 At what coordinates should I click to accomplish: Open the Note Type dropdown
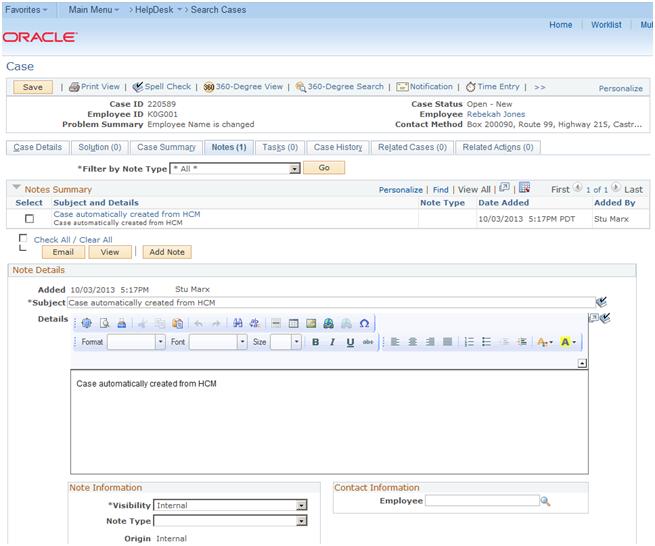click(301, 521)
